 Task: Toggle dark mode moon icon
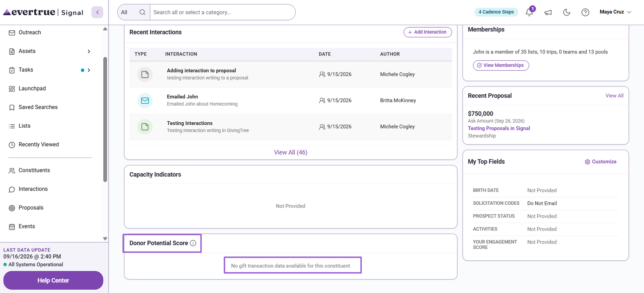(x=566, y=12)
